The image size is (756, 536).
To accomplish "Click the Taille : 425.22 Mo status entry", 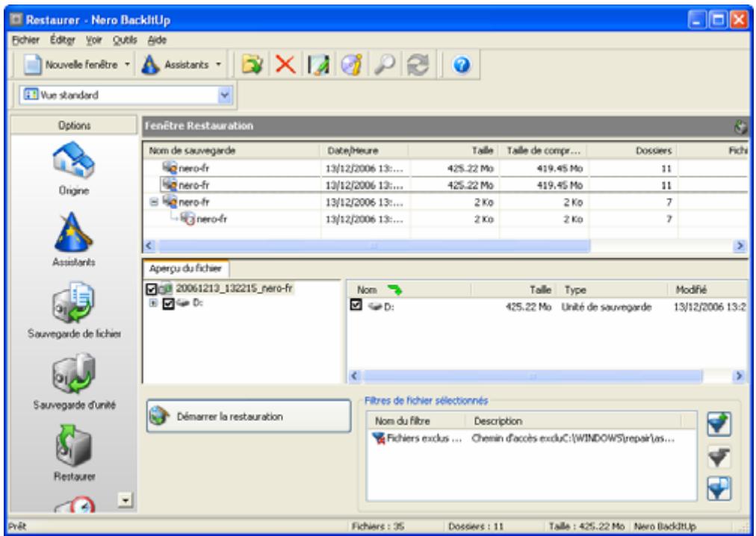I will click(586, 526).
